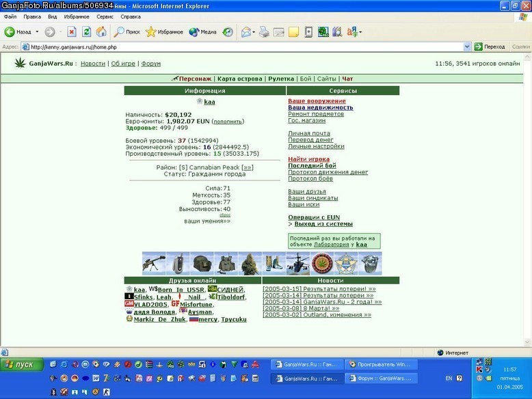The height and width of the screenshot is (399, 532).
Task: Click the Поиск search toolbar button
Action: 127,32
